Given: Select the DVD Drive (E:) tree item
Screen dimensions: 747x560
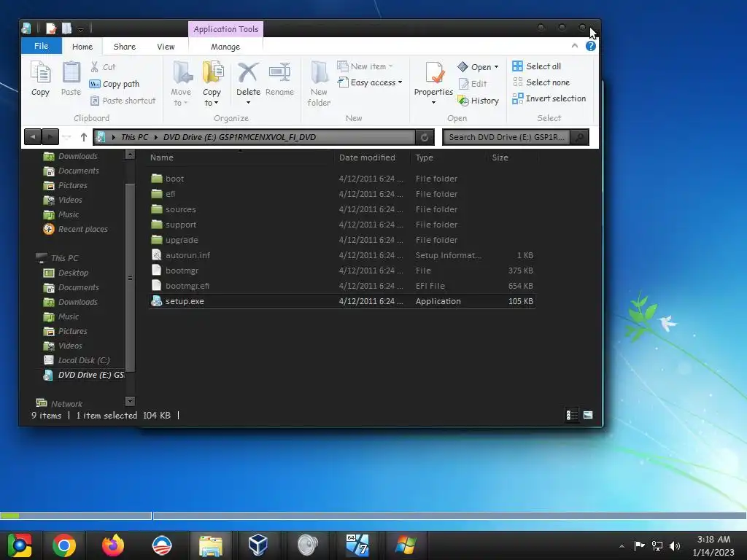Looking at the screenshot, I should click(83, 375).
